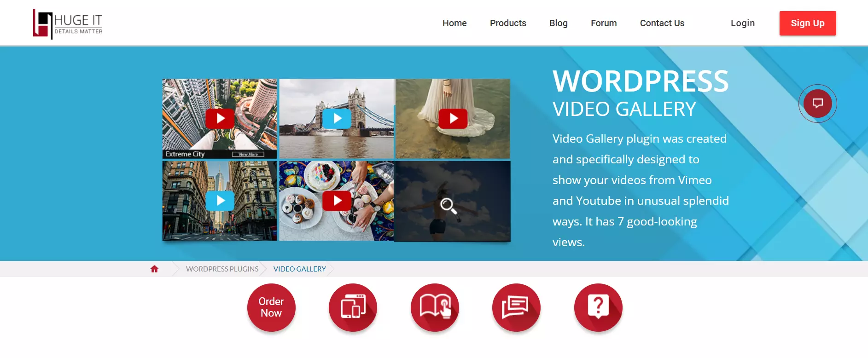Select the VIDEO GALLERY breadcrumb
The width and height of the screenshot is (868, 358).
(x=300, y=269)
